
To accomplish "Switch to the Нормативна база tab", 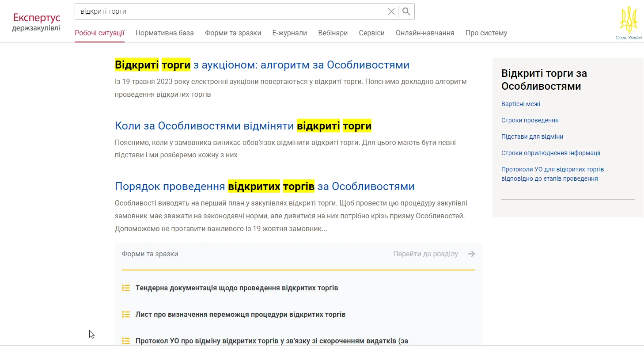I will 164,33.
